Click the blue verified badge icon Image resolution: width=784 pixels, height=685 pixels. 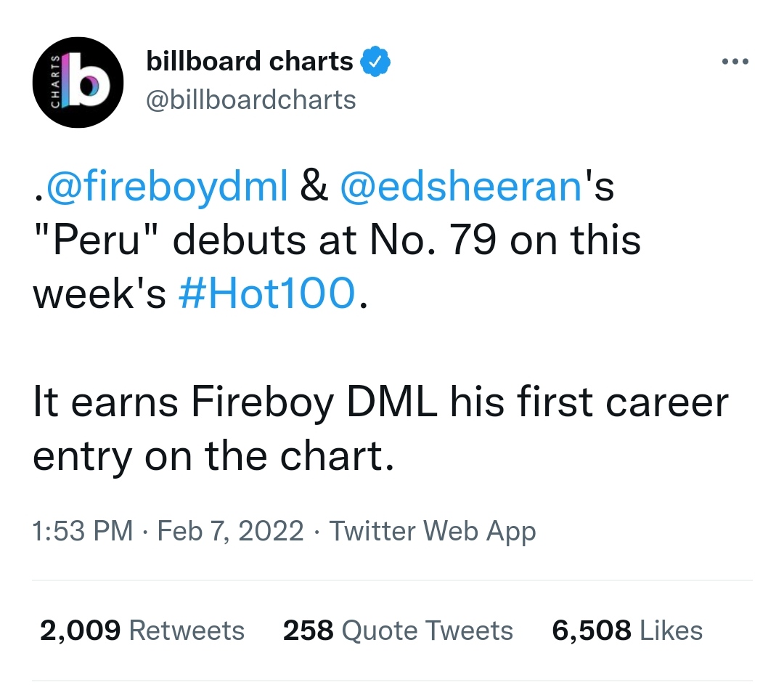pyautogui.click(x=376, y=63)
